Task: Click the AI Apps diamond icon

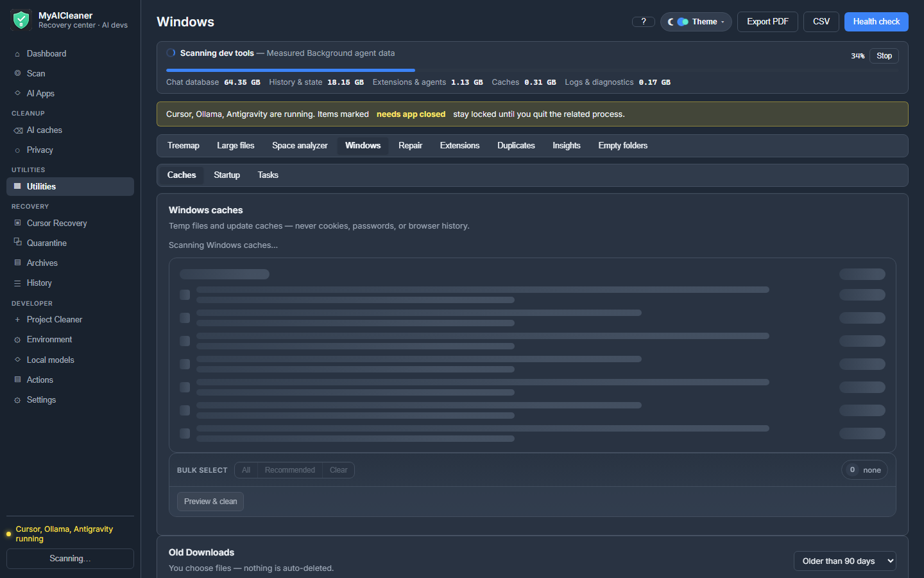Action: pyautogui.click(x=17, y=93)
